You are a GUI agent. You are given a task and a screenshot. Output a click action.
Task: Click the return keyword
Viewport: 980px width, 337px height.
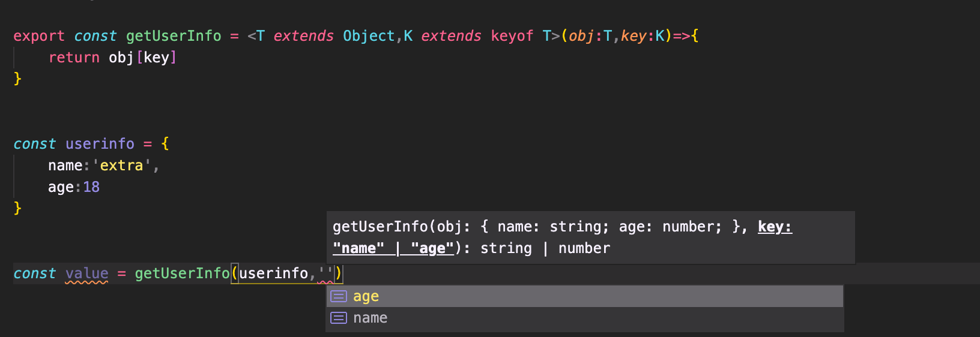[74, 58]
